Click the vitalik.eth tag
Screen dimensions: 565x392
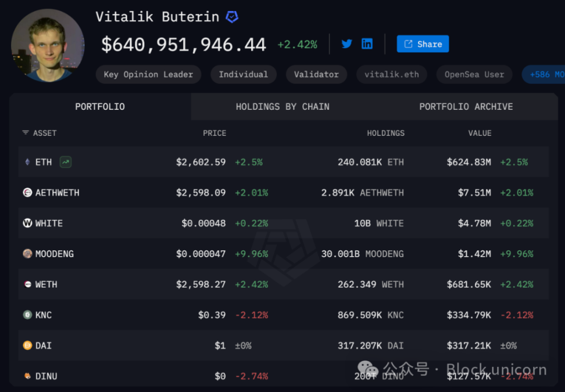(391, 74)
